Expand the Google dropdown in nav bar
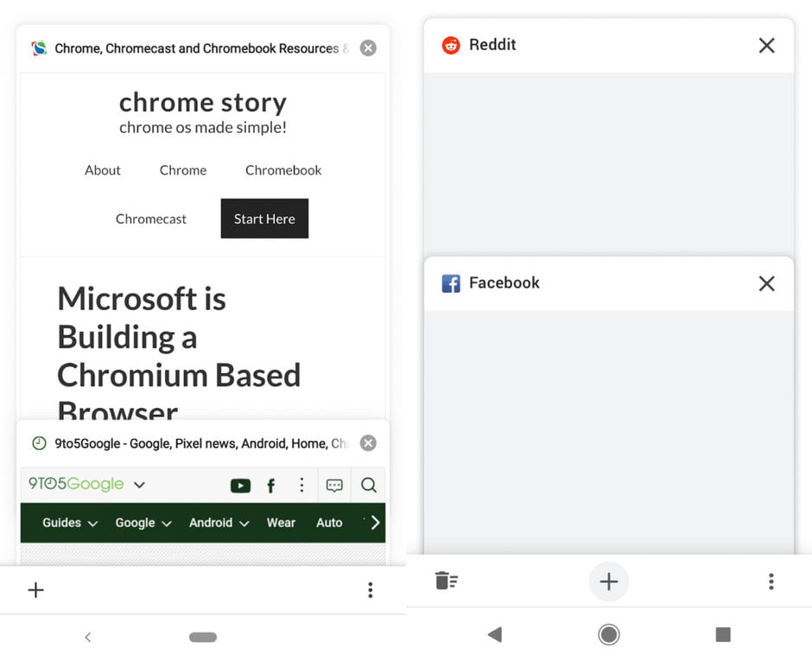This screenshot has width=812, height=661. (x=143, y=523)
